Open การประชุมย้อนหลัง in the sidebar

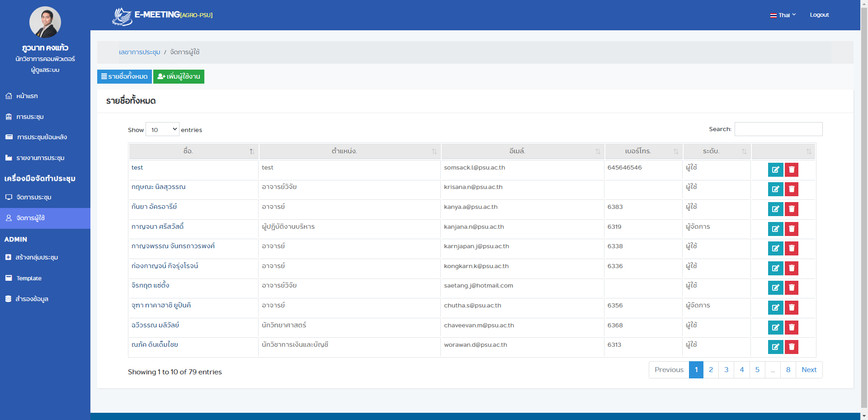45,137
